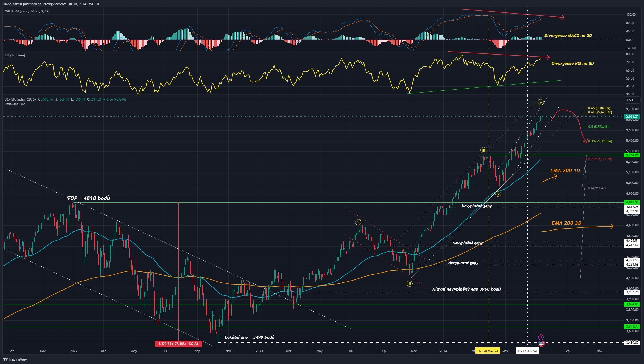Click the RSI pane 70.00 scale value
This screenshot has width=644, height=364.
[x=630, y=62]
